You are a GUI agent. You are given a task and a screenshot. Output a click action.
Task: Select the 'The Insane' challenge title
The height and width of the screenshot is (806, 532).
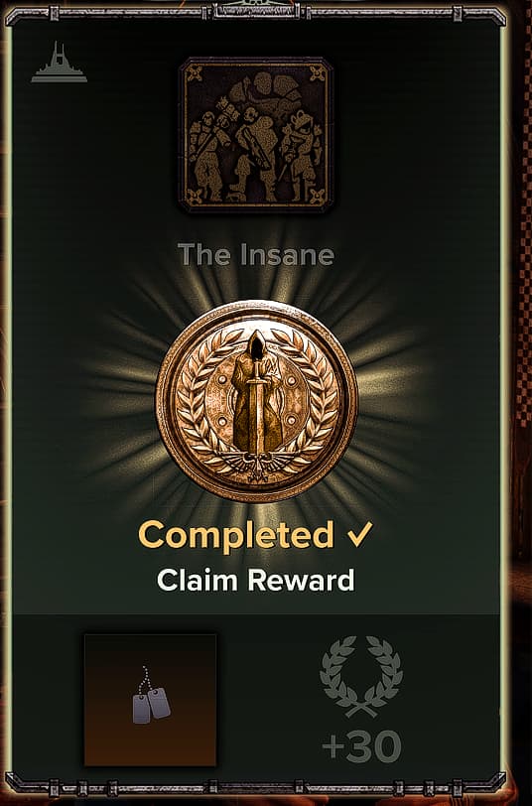pos(256,254)
